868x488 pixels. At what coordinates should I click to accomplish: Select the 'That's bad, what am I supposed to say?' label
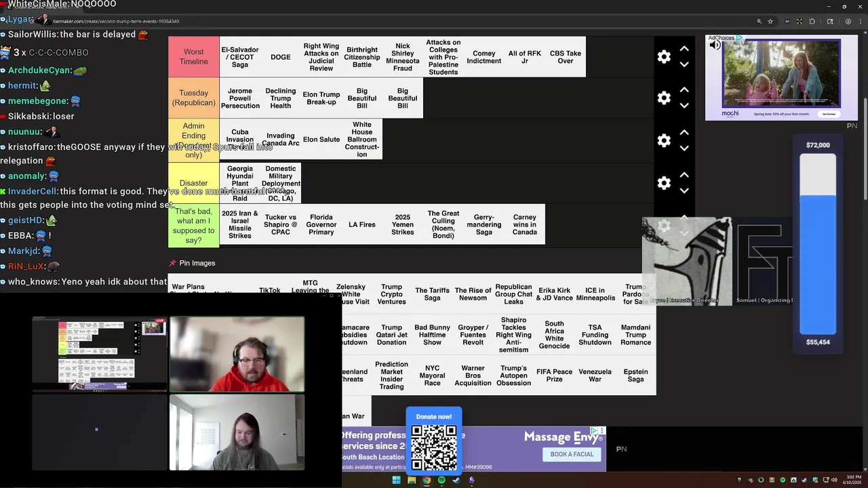193,226
